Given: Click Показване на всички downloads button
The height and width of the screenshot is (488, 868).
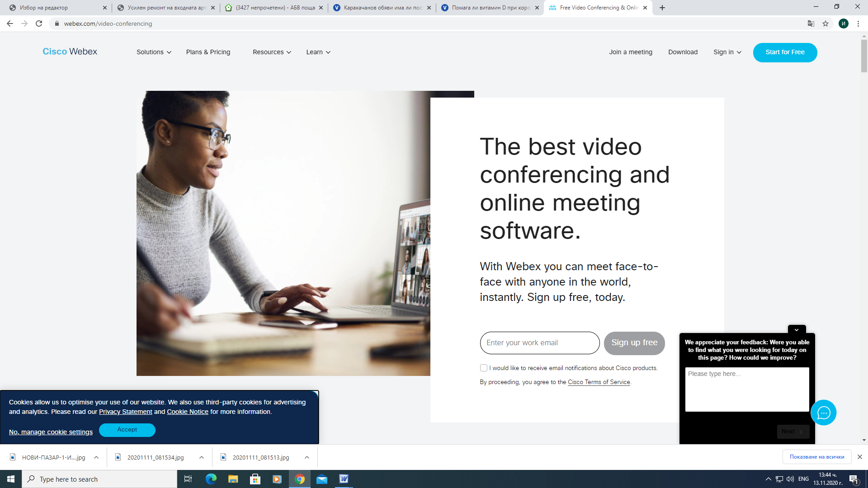Looking at the screenshot, I should (x=817, y=457).
